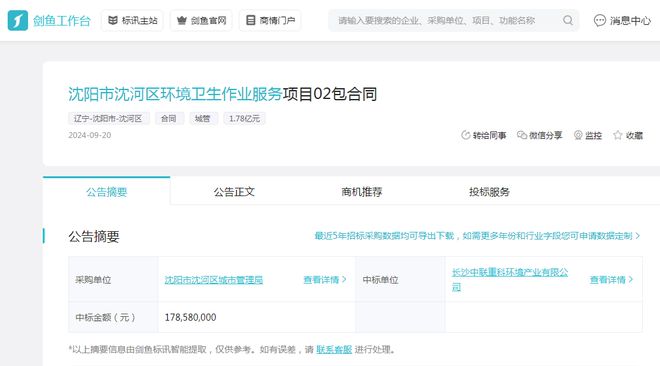Viewport: 660px width, 366px height.
Task: Click 微信分享 WeChat share icon
Action: (522, 135)
